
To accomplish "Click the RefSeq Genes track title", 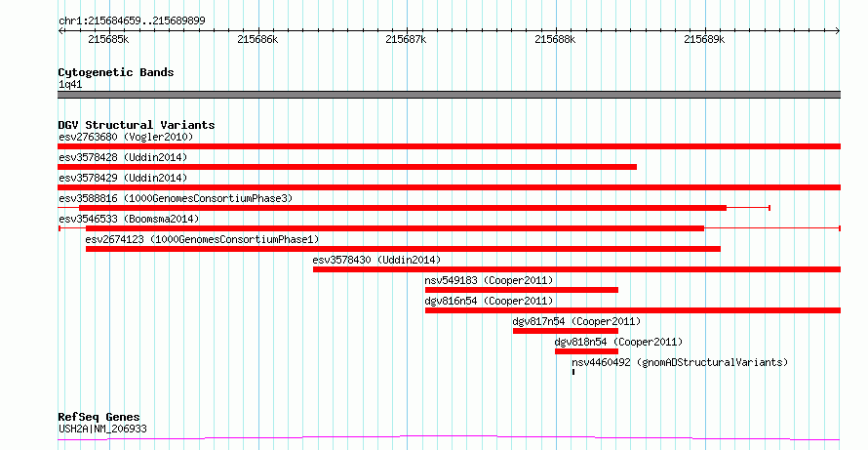I will tap(99, 418).
